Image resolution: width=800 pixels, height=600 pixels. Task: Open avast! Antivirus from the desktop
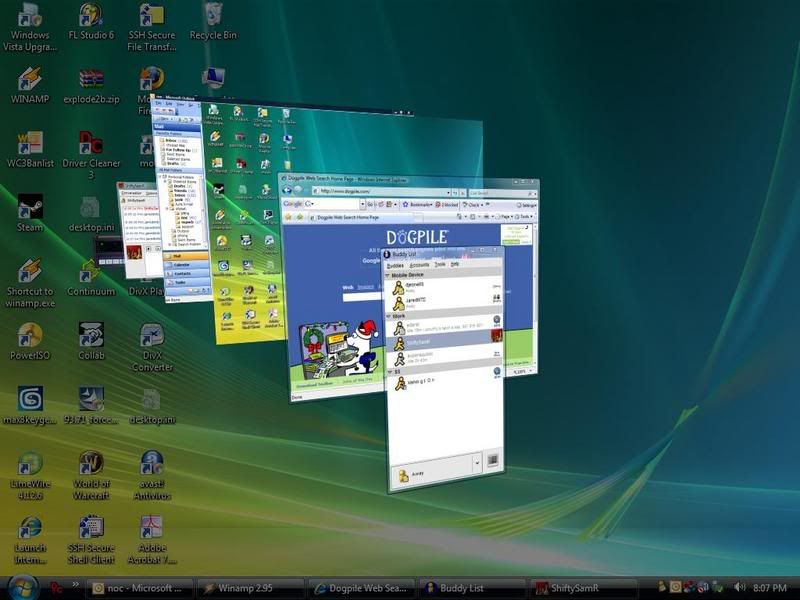[152, 477]
